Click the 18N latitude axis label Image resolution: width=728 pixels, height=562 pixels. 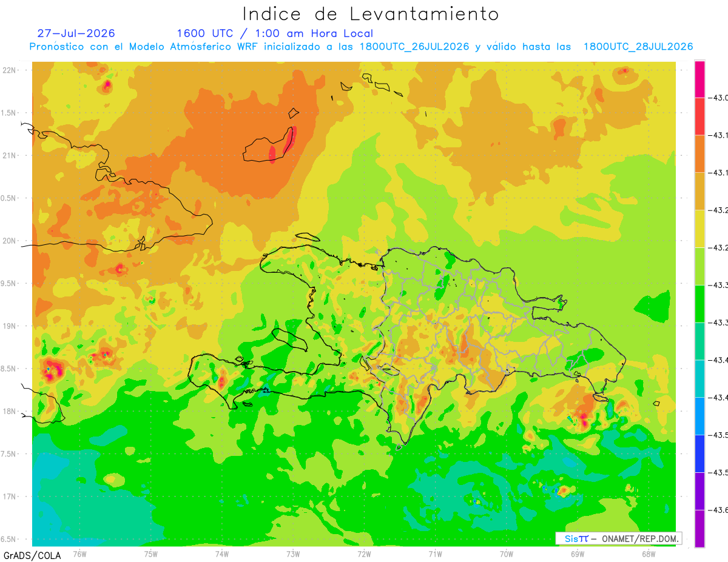point(10,411)
